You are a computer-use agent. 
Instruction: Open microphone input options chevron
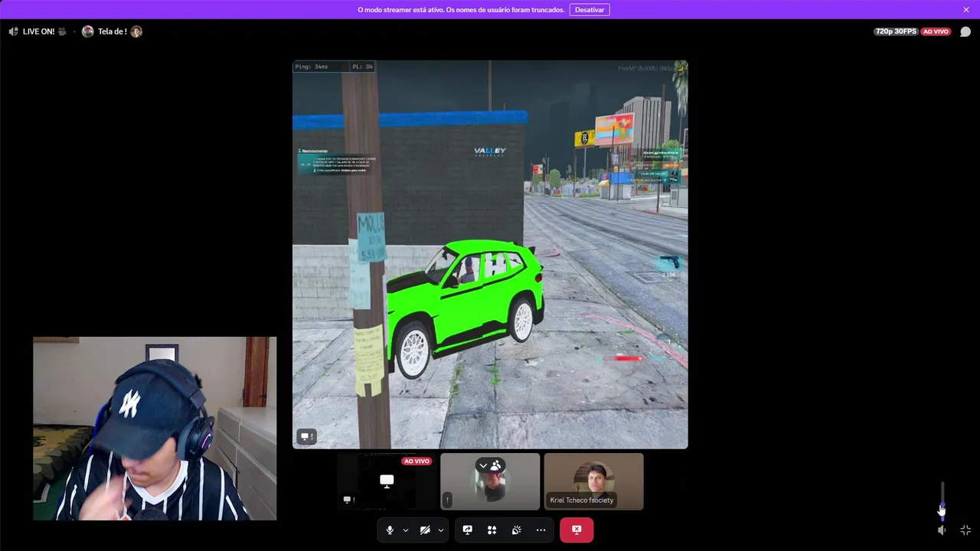click(x=406, y=530)
